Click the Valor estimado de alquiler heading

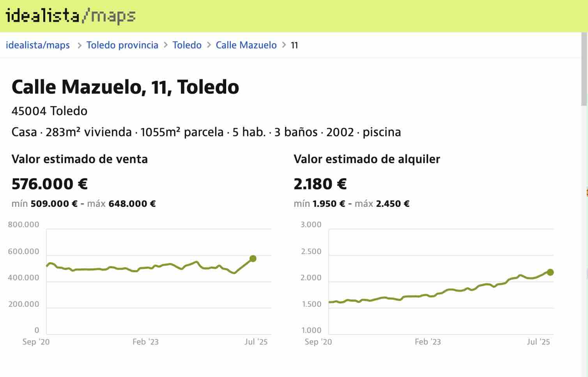[x=367, y=159]
